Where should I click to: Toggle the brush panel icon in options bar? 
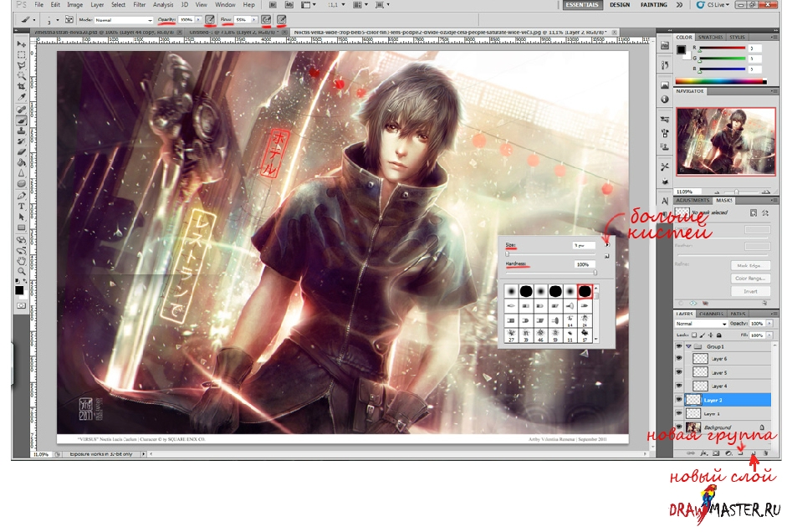69,19
